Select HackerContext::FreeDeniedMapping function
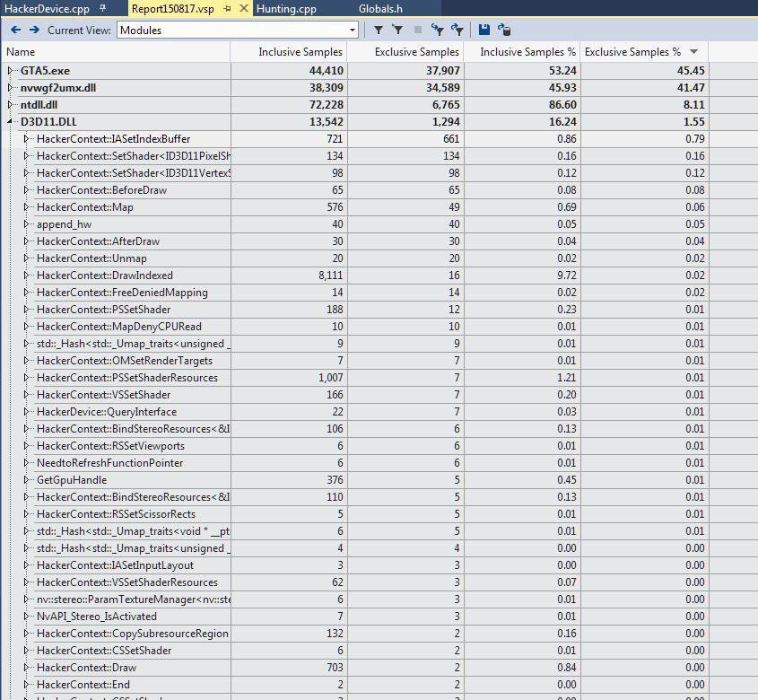Screen dimensions: 758x700 122,293
